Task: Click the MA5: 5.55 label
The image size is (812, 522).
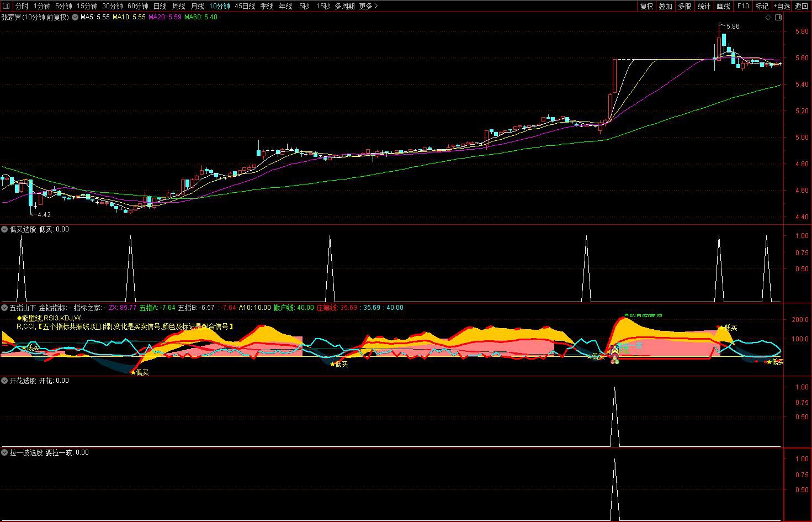Action: tap(95, 17)
